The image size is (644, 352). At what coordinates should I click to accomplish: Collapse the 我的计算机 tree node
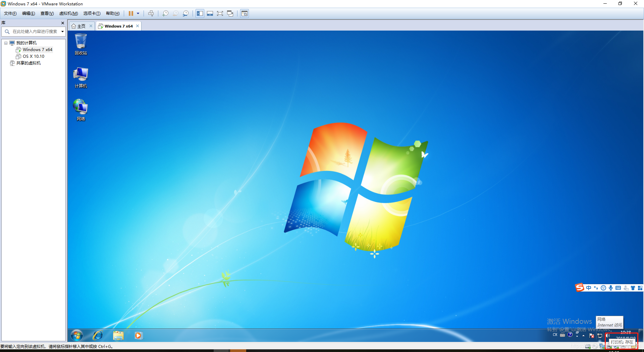click(x=6, y=43)
